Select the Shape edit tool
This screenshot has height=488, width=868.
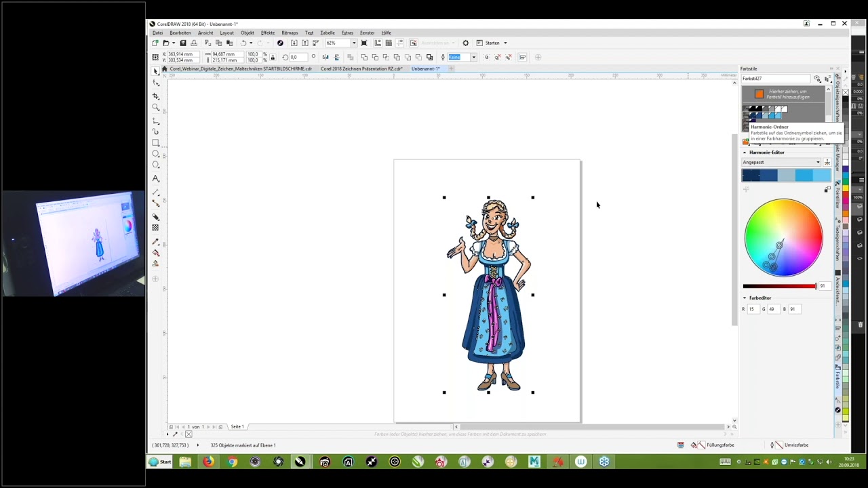click(x=155, y=83)
